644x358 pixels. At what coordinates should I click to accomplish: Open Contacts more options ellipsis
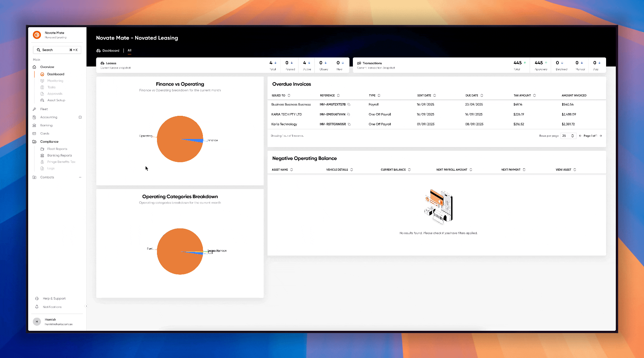tap(80, 177)
